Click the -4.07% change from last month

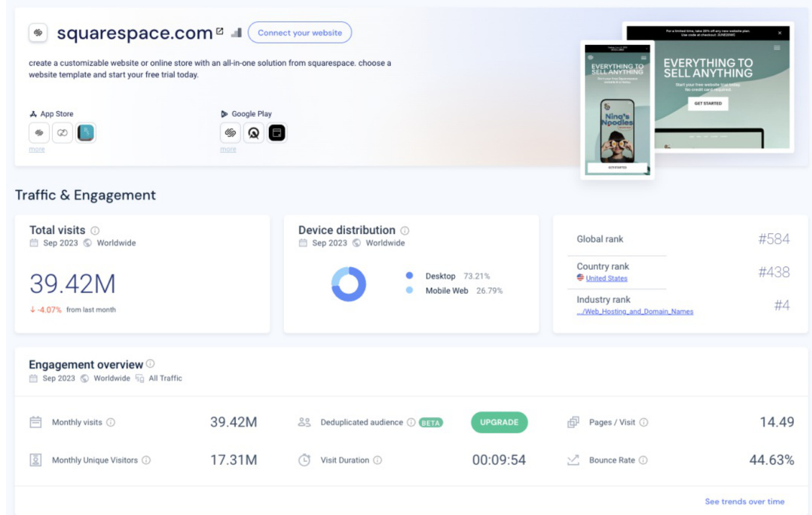[x=46, y=309]
